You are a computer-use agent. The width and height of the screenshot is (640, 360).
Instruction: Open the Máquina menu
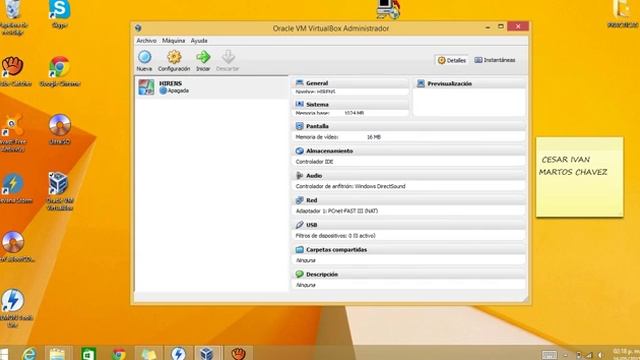pyautogui.click(x=173, y=41)
